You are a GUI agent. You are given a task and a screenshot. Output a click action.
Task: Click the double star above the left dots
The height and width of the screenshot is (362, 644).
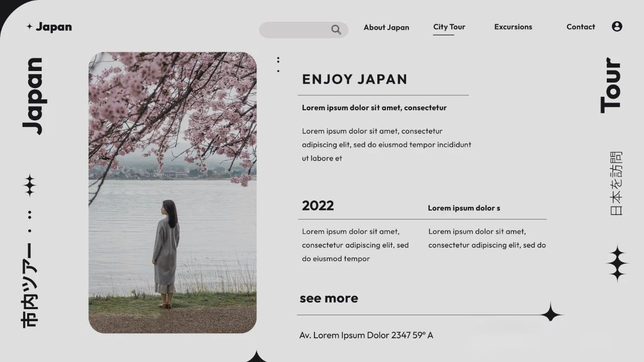click(x=30, y=185)
